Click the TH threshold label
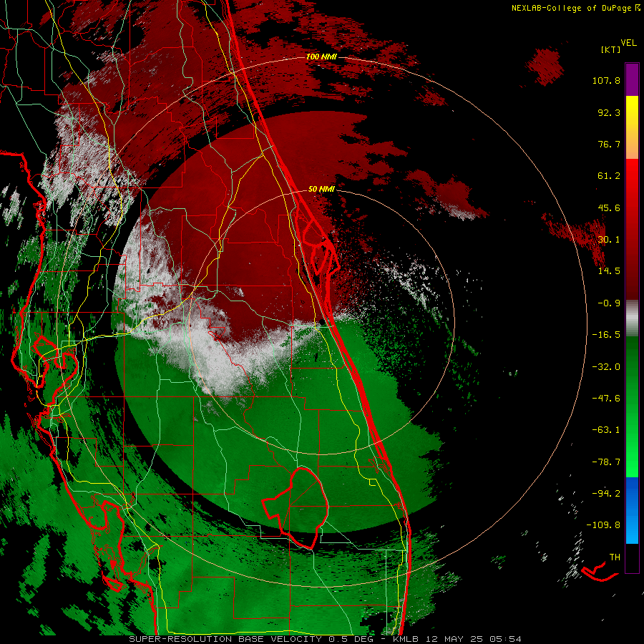This screenshot has width=644, height=644. pyautogui.click(x=615, y=557)
